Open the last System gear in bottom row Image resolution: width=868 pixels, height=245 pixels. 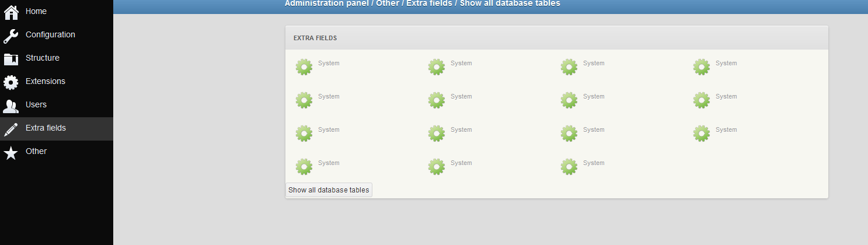click(x=569, y=167)
